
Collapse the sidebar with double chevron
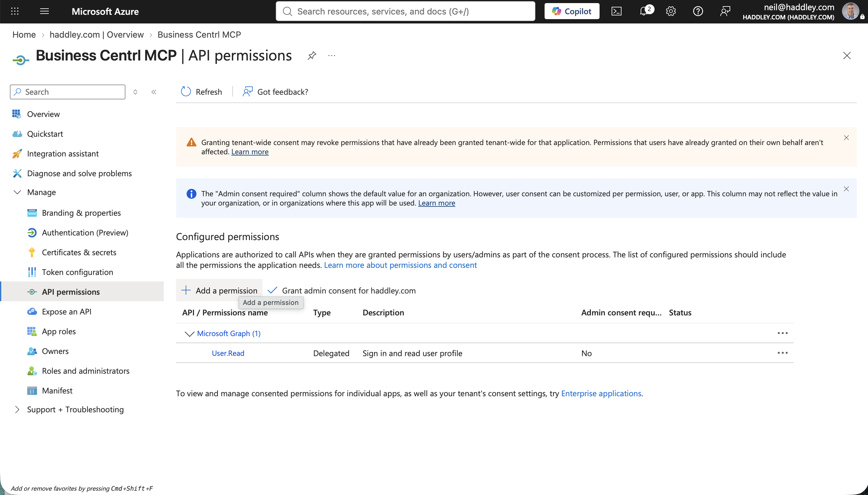pyautogui.click(x=154, y=92)
